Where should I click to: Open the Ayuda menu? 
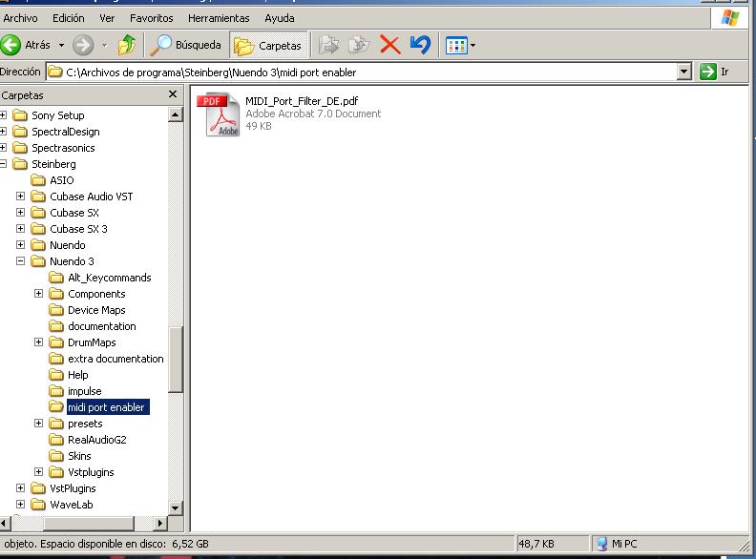point(280,18)
